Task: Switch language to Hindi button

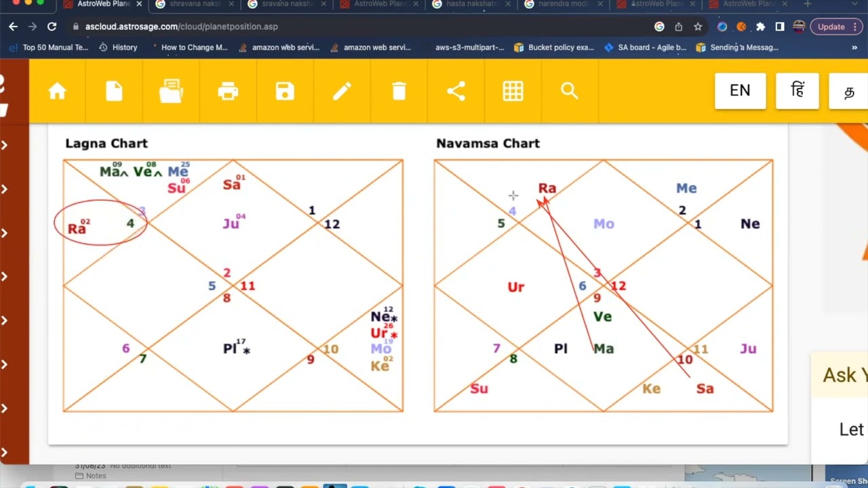Action: (797, 91)
